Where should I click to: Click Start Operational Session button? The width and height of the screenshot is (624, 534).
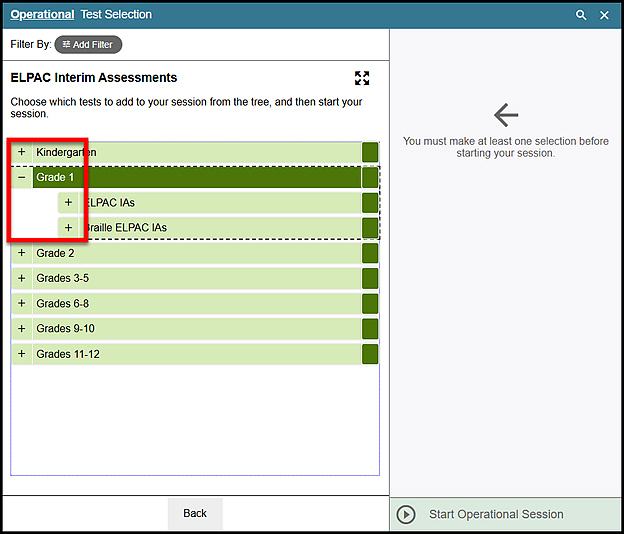click(505, 514)
